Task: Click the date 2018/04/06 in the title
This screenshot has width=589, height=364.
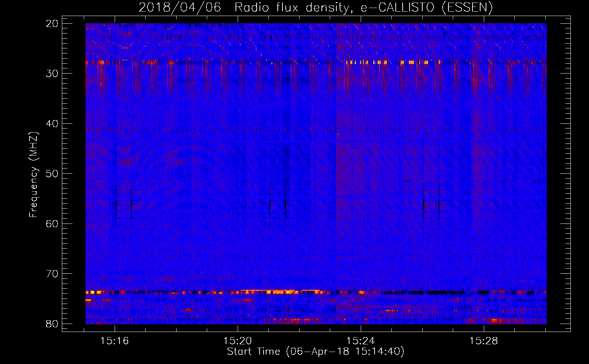Action: point(180,8)
